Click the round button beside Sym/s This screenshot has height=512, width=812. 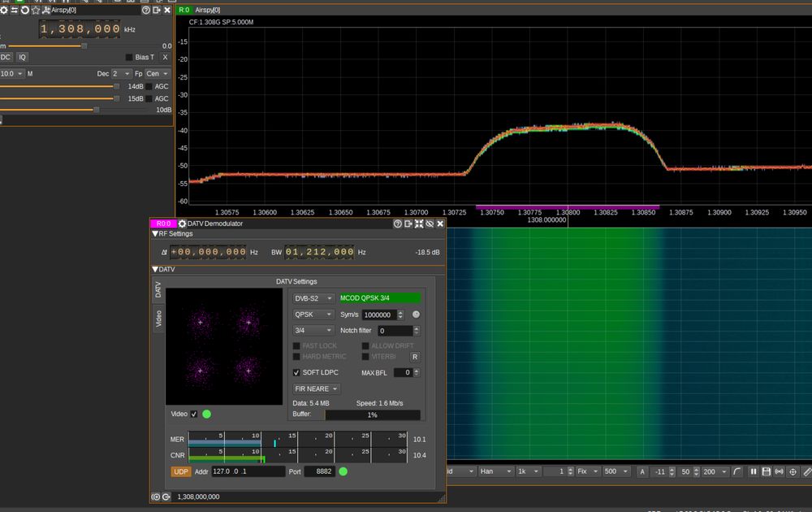pos(416,315)
